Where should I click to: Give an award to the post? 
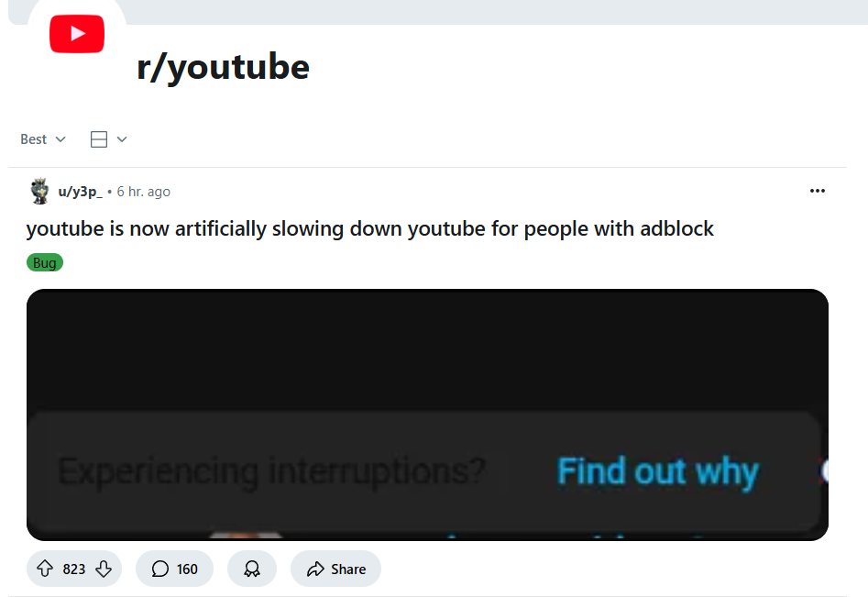tap(252, 569)
